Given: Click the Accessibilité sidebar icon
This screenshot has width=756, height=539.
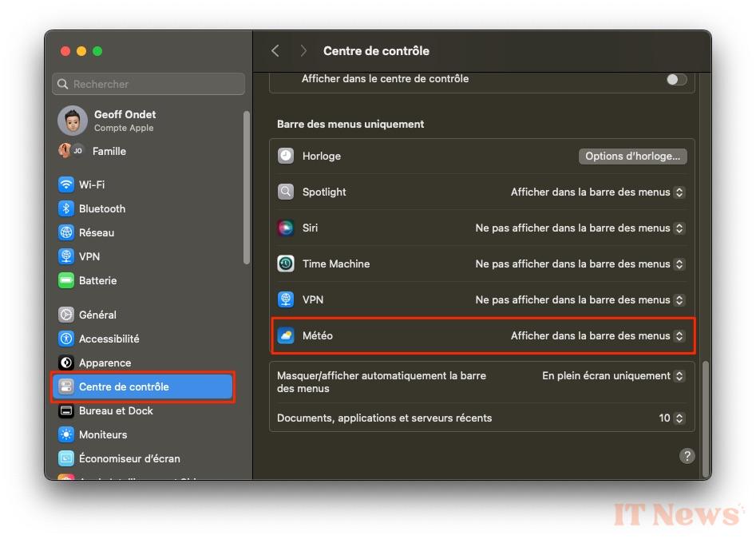Looking at the screenshot, I should [x=66, y=339].
